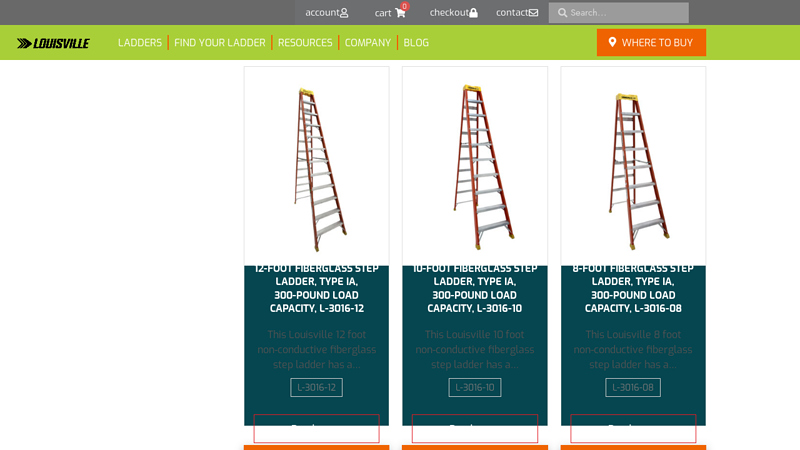This screenshot has width=800, height=450.
Task: Open the 8-Foot Fiberglass Step Ladder title
Action: pyautogui.click(x=633, y=288)
